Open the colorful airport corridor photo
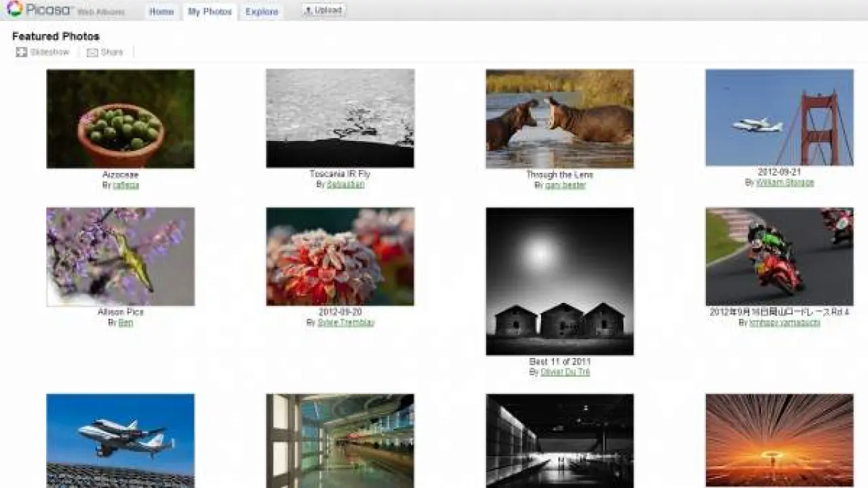Screen dimensions: 868x488 point(340,440)
